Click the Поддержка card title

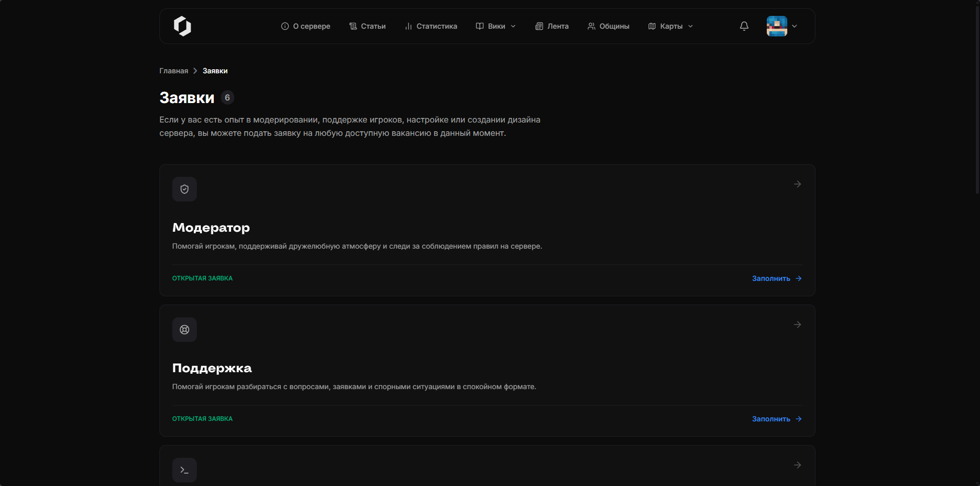click(x=212, y=368)
